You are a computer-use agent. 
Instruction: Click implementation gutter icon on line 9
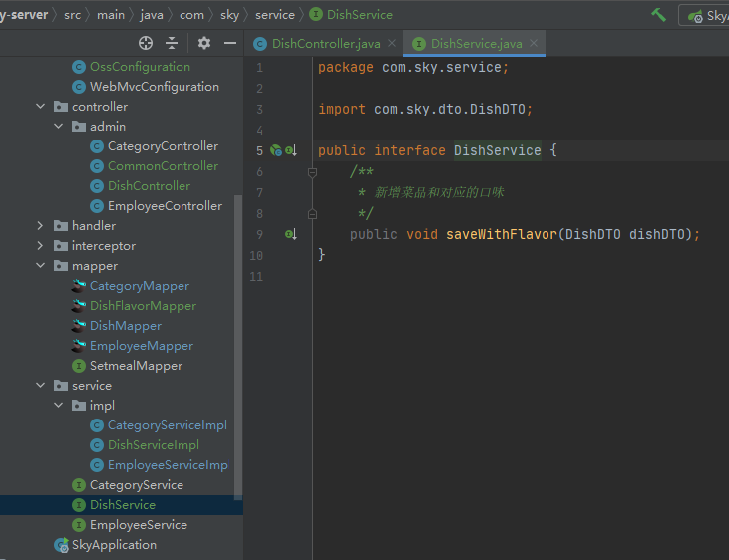click(x=291, y=234)
